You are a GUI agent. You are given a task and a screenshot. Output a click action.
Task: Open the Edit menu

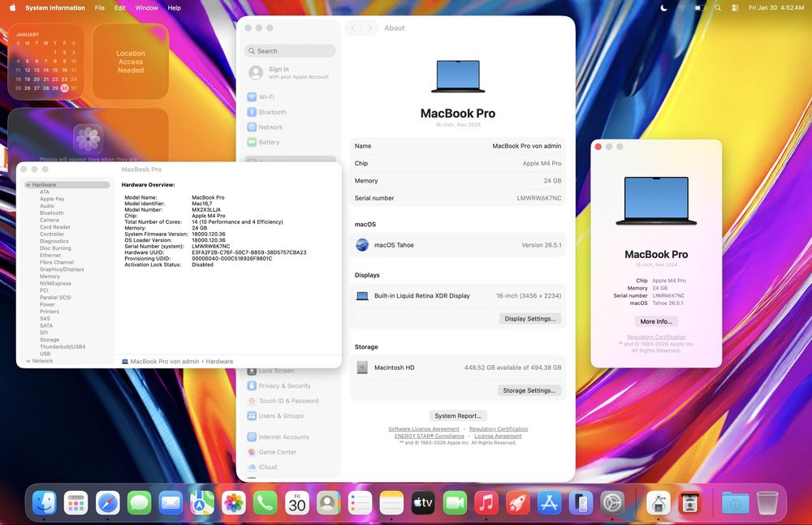click(x=119, y=8)
